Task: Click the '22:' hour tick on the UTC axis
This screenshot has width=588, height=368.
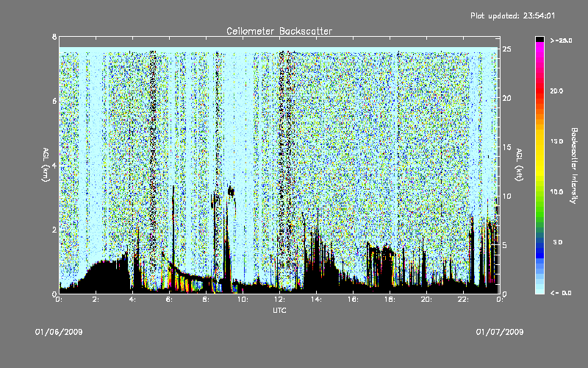Action: (x=463, y=300)
